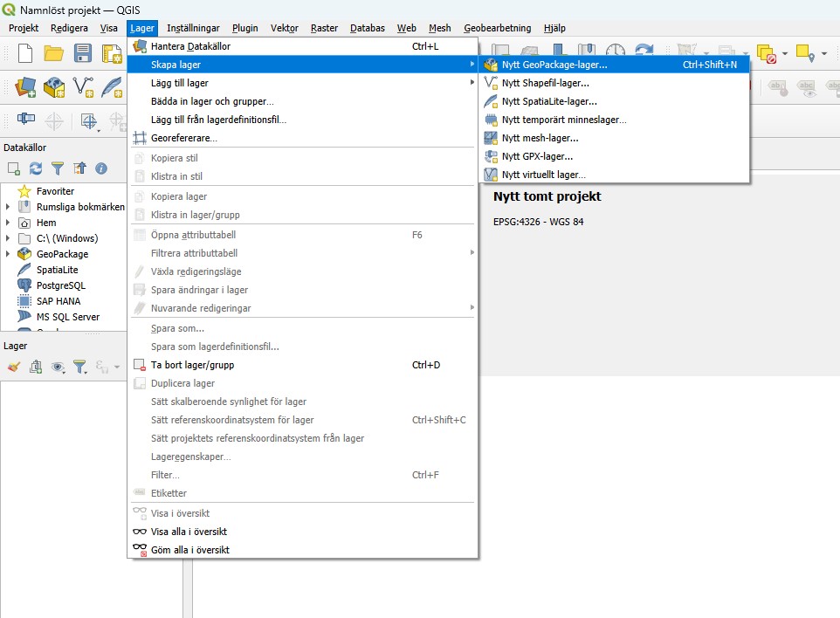This screenshot has width=840, height=618.
Task: Refresh the Datakällor browser panel
Action: click(36, 168)
